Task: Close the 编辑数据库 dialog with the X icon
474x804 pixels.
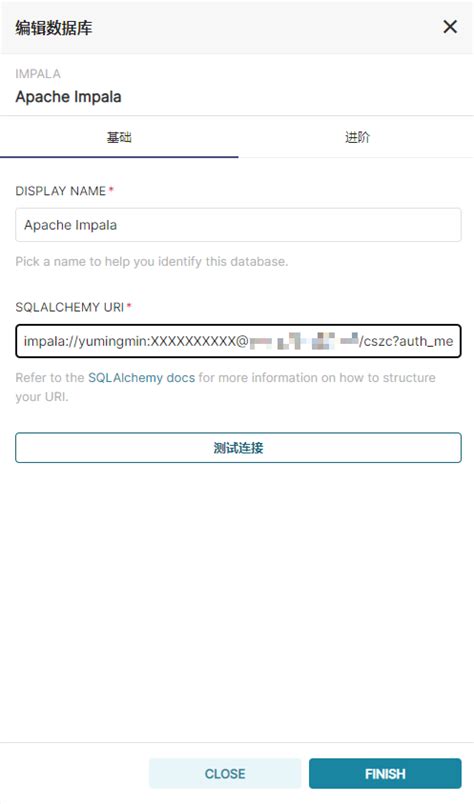Action: point(450,27)
